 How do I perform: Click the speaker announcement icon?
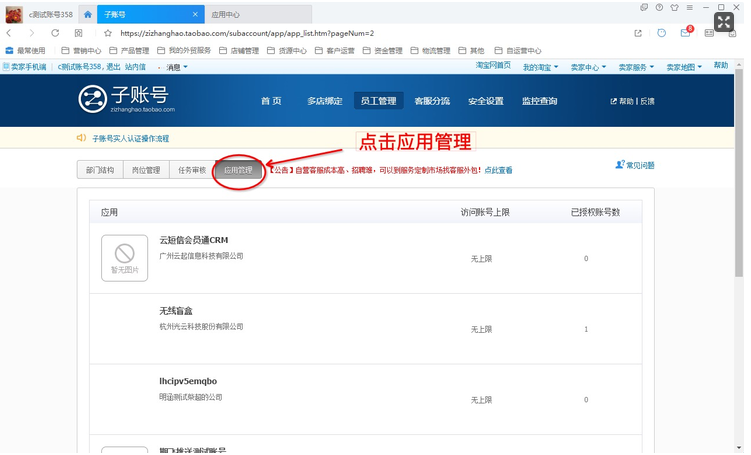tap(81, 138)
